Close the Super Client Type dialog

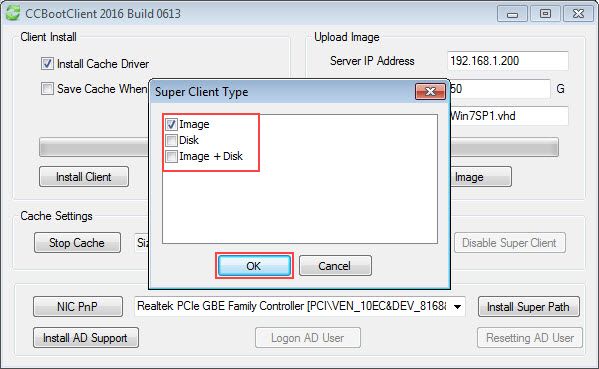430,92
